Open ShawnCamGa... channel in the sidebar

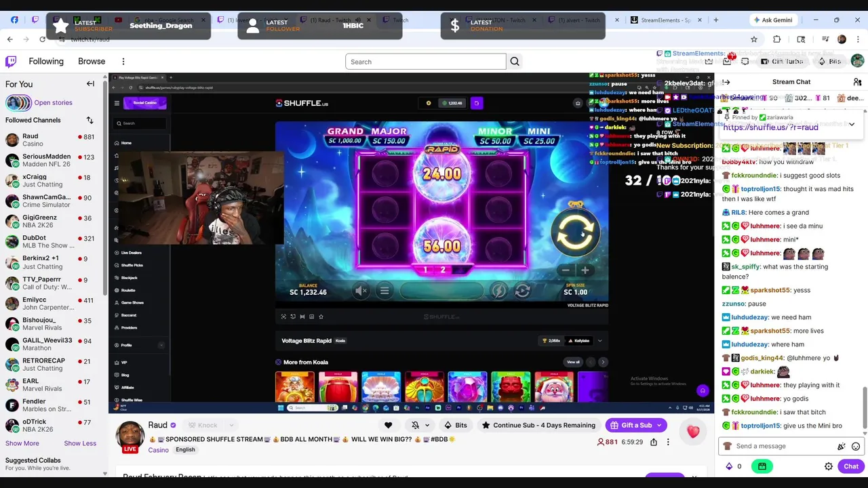point(53,201)
